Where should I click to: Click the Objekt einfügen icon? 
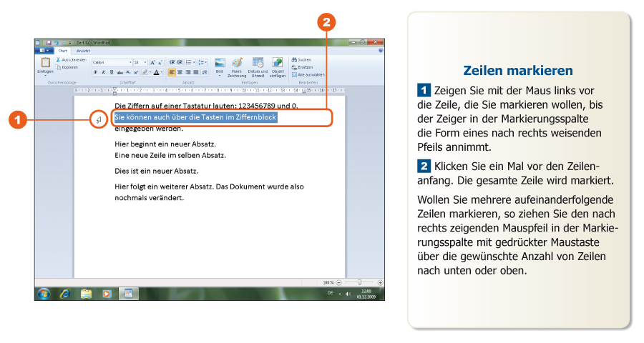278,63
